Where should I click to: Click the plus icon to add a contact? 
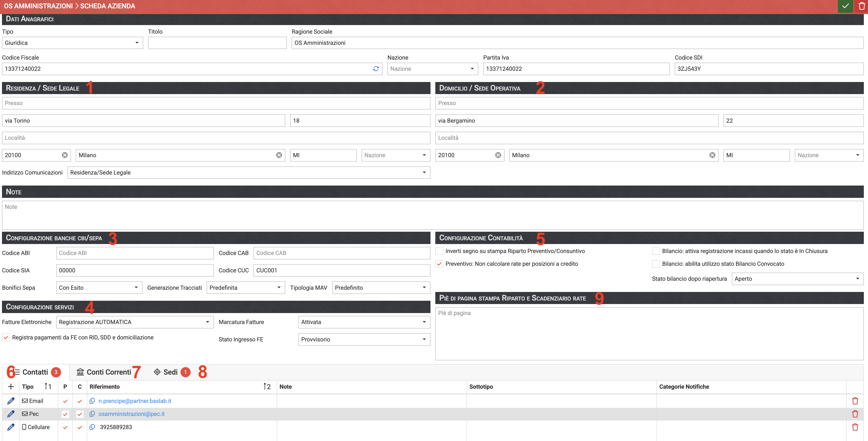tap(11, 387)
